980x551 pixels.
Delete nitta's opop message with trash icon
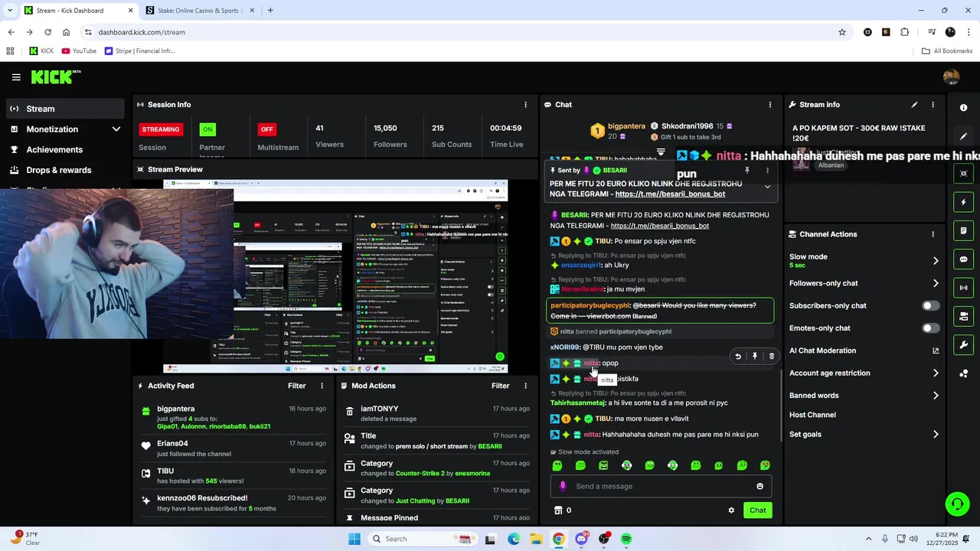coord(771,356)
